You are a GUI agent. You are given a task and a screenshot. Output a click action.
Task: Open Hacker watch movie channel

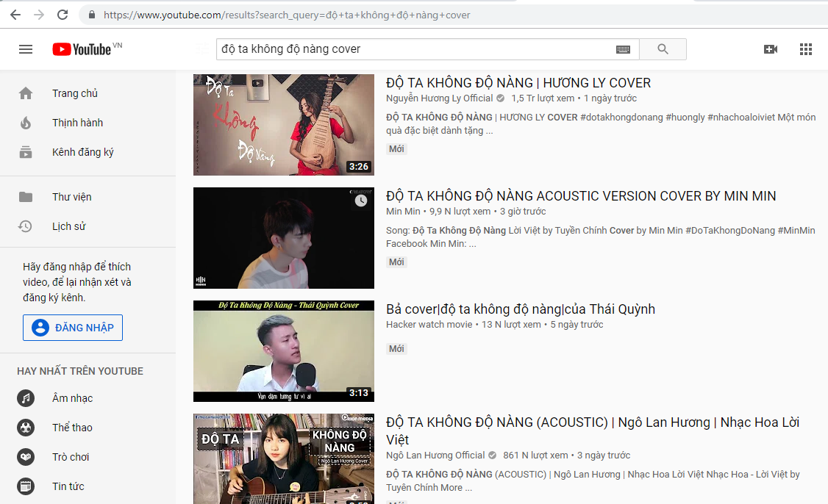click(x=429, y=325)
